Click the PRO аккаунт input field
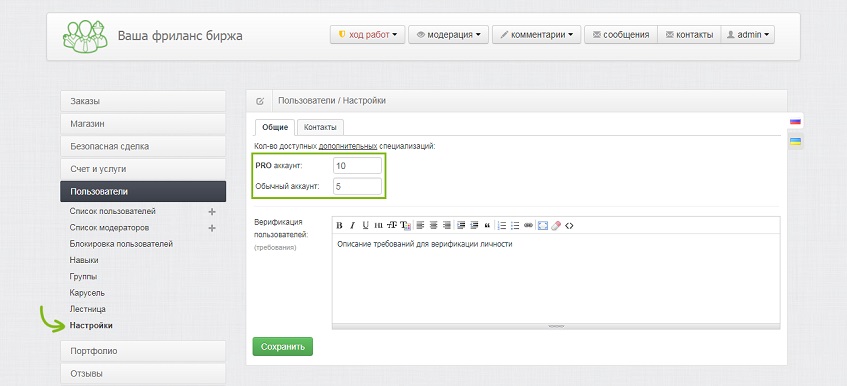Screen dimensions: 847x386 [357, 166]
